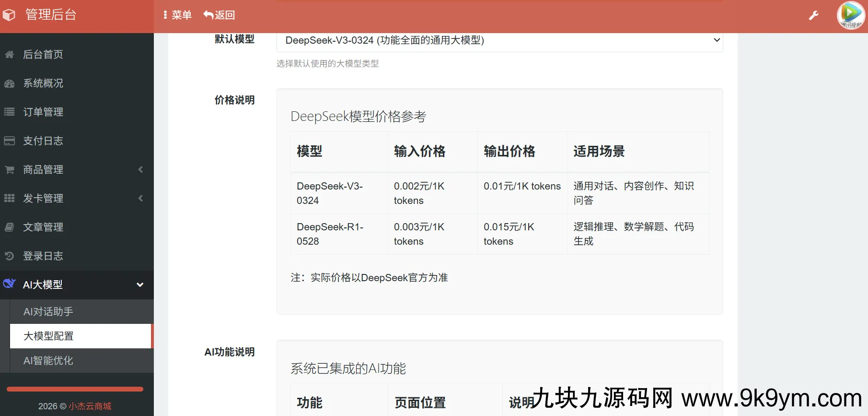Go to AI智能优化 submenu item
The image size is (868, 416).
click(x=48, y=361)
